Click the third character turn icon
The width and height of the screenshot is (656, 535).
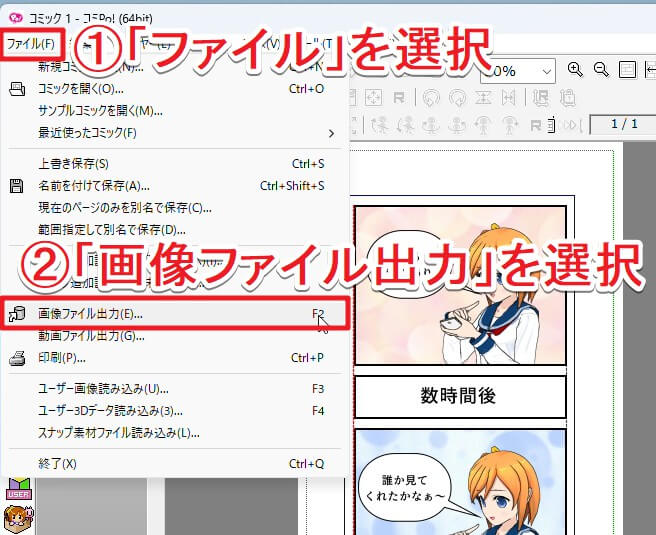[431, 125]
